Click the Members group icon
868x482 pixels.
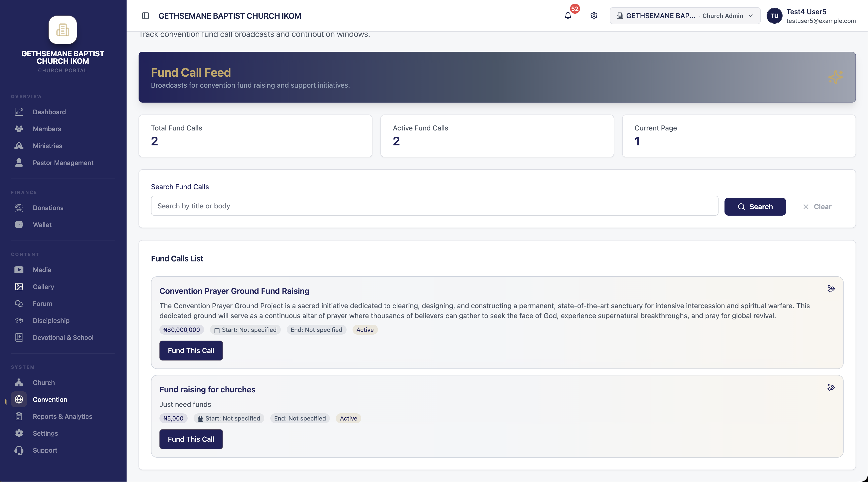pos(19,129)
